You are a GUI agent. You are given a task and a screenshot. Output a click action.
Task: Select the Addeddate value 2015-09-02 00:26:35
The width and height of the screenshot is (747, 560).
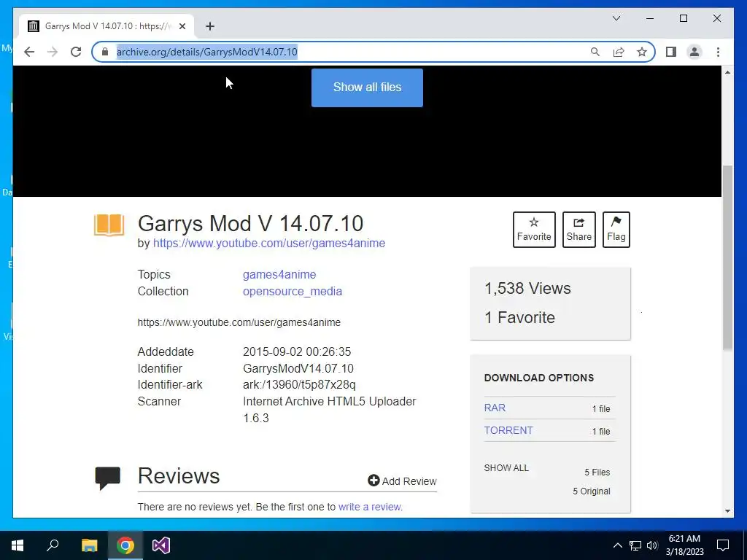pyautogui.click(x=297, y=352)
